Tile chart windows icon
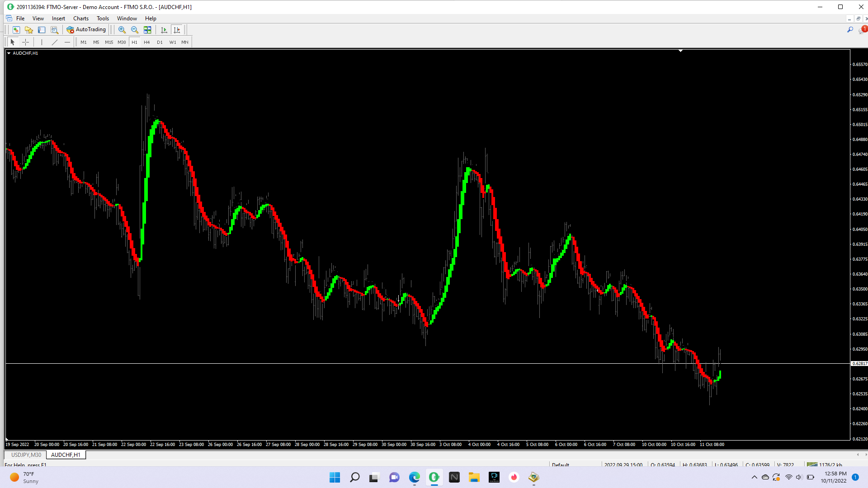This screenshot has width=868, height=488. pyautogui.click(x=147, y=30)
